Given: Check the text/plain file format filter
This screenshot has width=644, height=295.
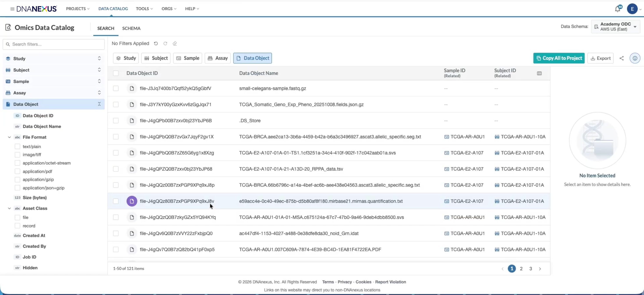Looking at the screenshot, I should (x=18, y=146).
